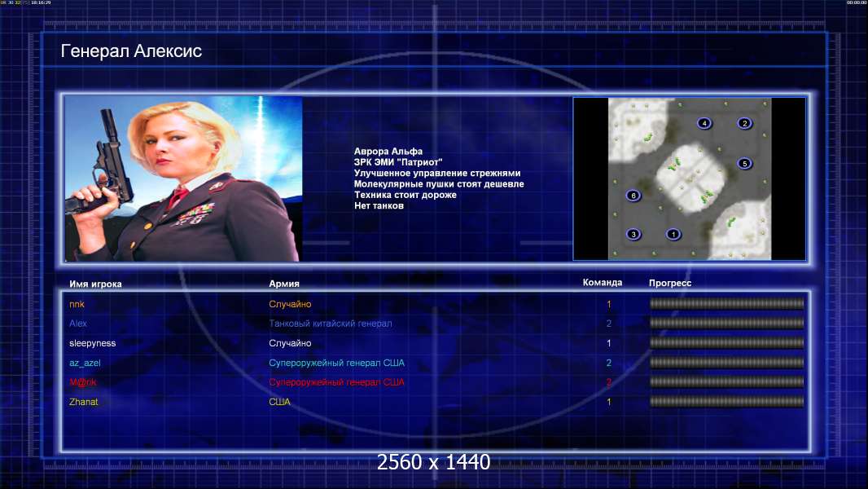Click team number in Alex row
Image resolution: width=868 pixels, height=489 pixels.
(x=609, y=324)
